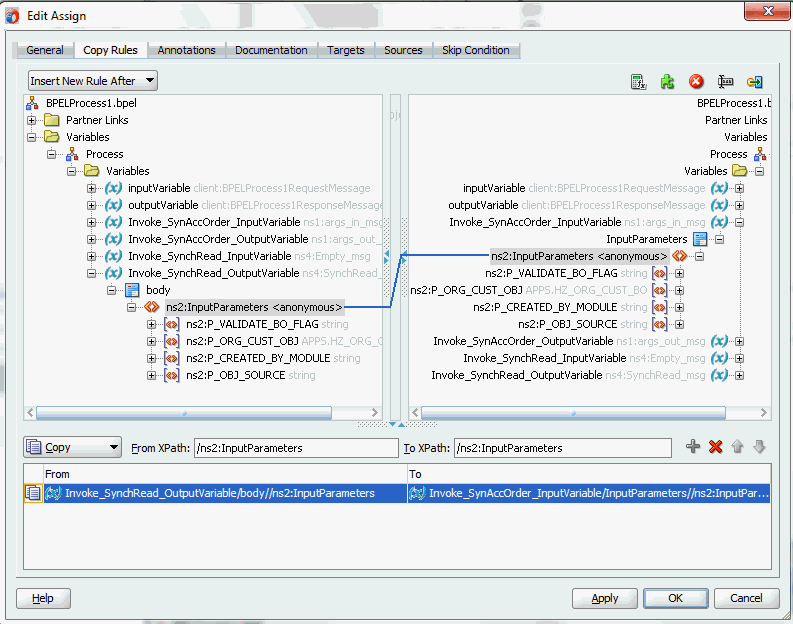The width and height of the screenshot is (793, 624).
Task: Select right Invoke_SynAccOrder_OutputVariable row
Action: [569, 341]
